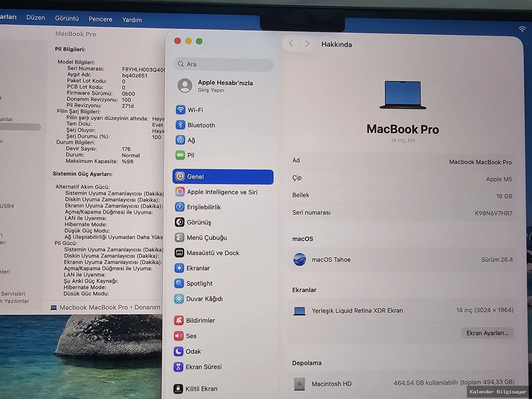This screenshot has height=399, width=532.
Task: Click Sistemin Güç Ayarları heading
Action: tap(82, 174)
